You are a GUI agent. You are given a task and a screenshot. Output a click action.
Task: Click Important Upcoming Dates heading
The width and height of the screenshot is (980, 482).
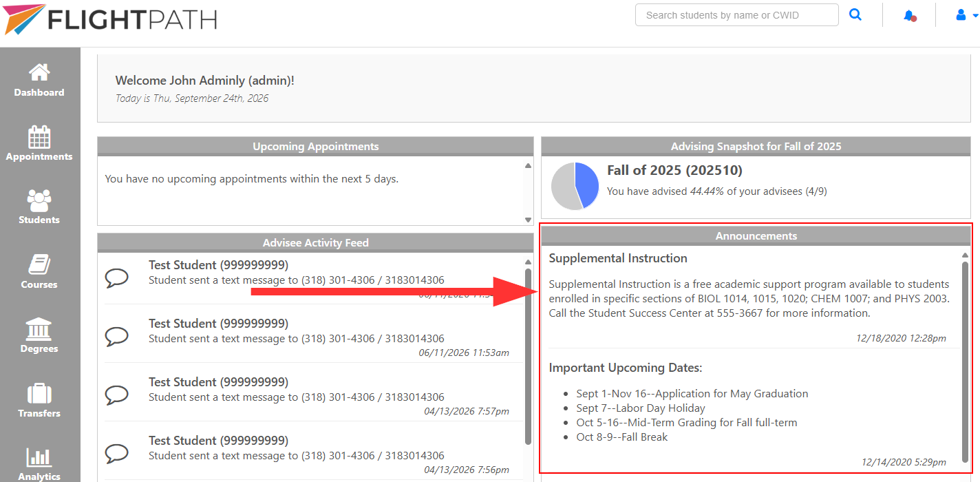tap(626, 368)
